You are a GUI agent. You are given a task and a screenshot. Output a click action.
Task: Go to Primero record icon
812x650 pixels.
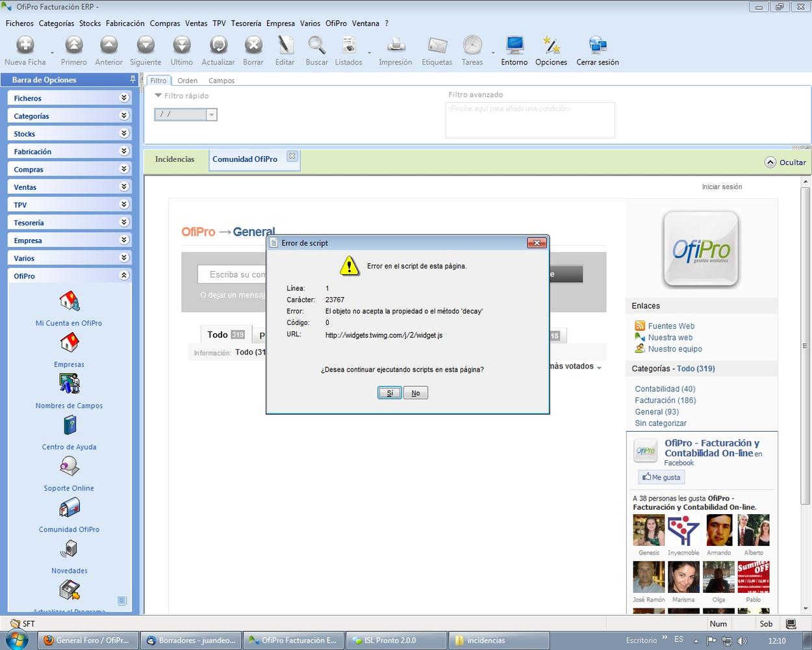tap(74, 45)
